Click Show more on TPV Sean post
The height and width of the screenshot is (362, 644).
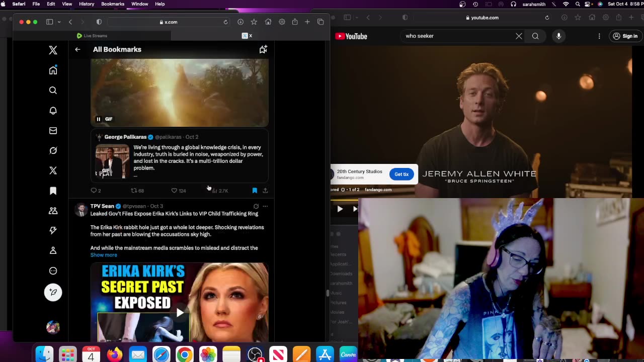click(104, 255)
